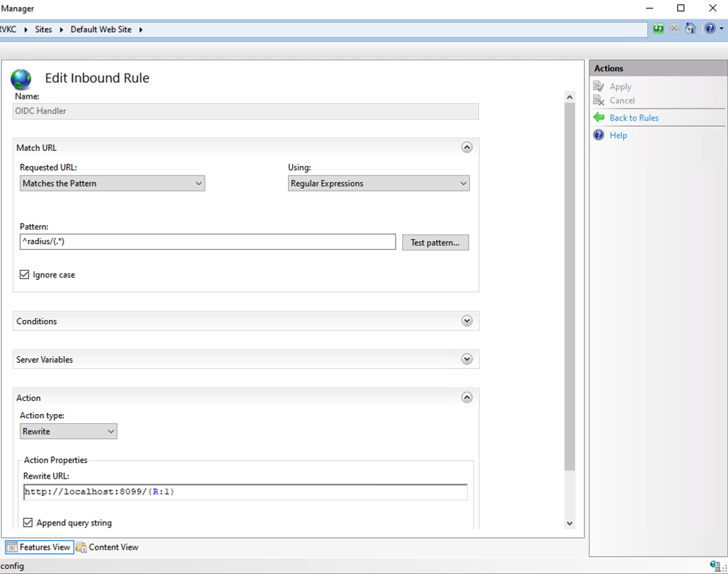The height and width of the screenshot is (574, 728).
Task: Apply the inbound rule changes
Action: (x=620, y=87)
